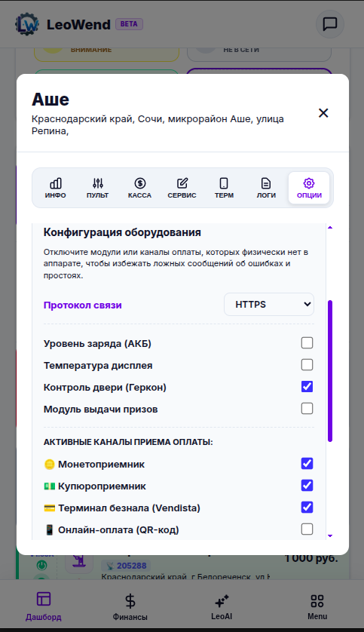The image size is (364, 632).
Task: Open the Протокол связи HTTPS dropdown
Action: tap(269, 305)
